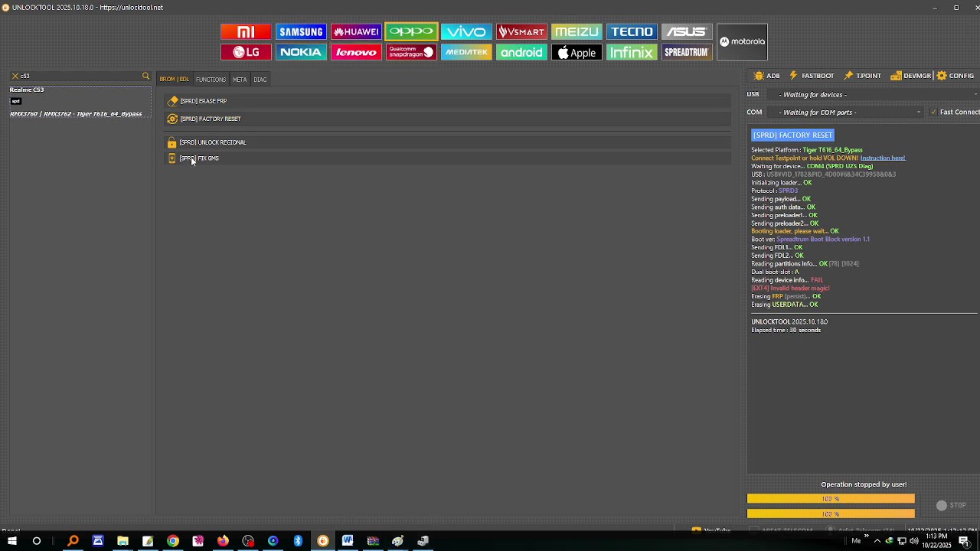Switch to the DIAG tab
Viewport: 980px width, 551px height.
[x=260, y=80]
